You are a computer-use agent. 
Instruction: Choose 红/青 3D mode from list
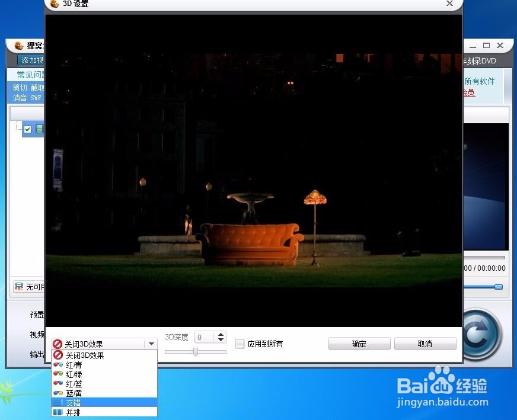(104, 365)
